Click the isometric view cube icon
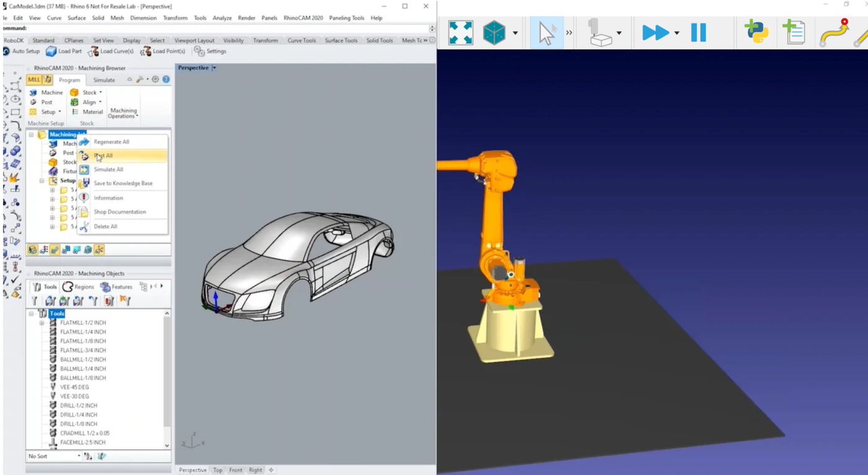The width and height of the screenshot is (868, 475). (494, 33)
